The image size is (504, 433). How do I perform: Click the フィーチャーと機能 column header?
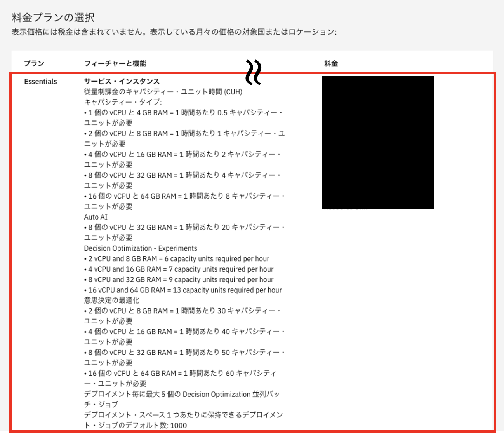115,63
